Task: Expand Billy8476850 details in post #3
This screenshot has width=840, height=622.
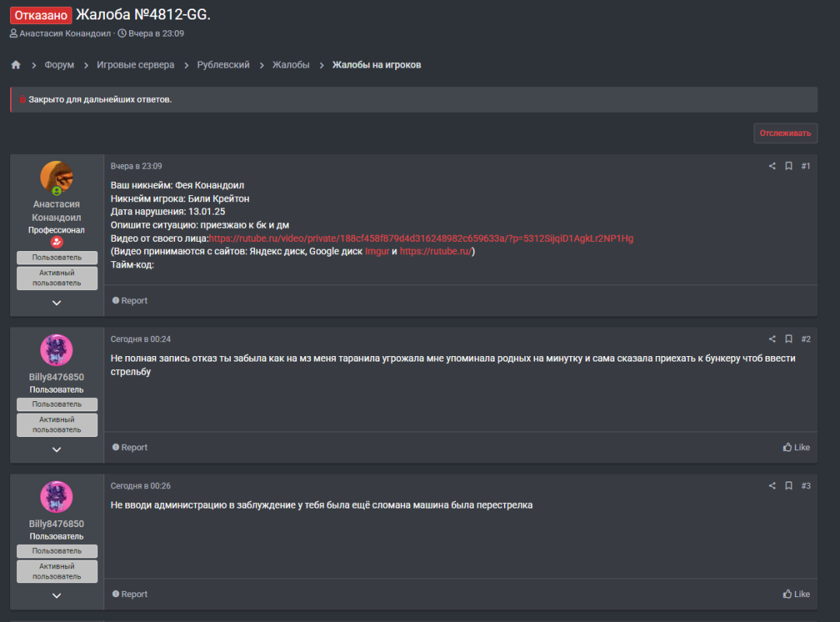Action: click(x=56, y=596)
